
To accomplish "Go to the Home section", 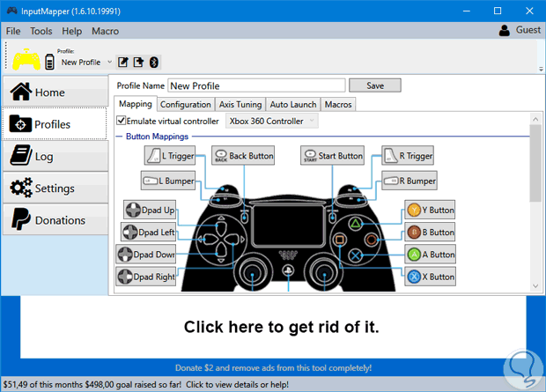I will (x=55, y=92).
